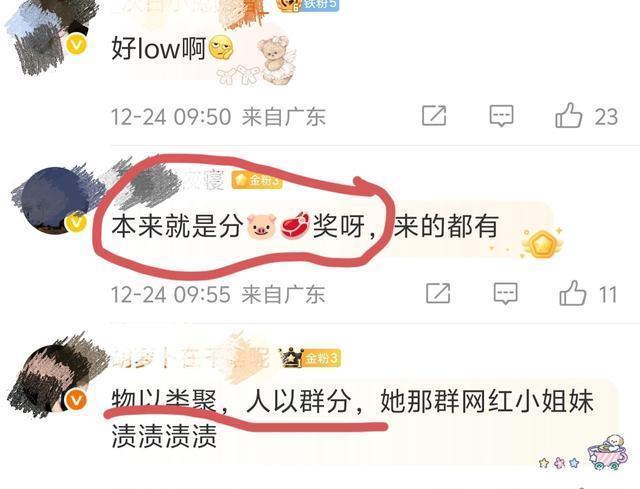
Task: Open reply box for the 09:55 comment
Action: [x=505, y=293]
